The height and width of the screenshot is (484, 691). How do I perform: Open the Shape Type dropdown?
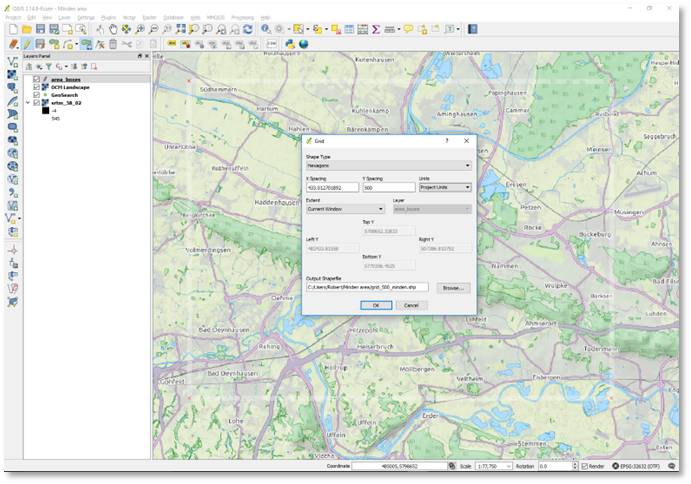point(388,166)
